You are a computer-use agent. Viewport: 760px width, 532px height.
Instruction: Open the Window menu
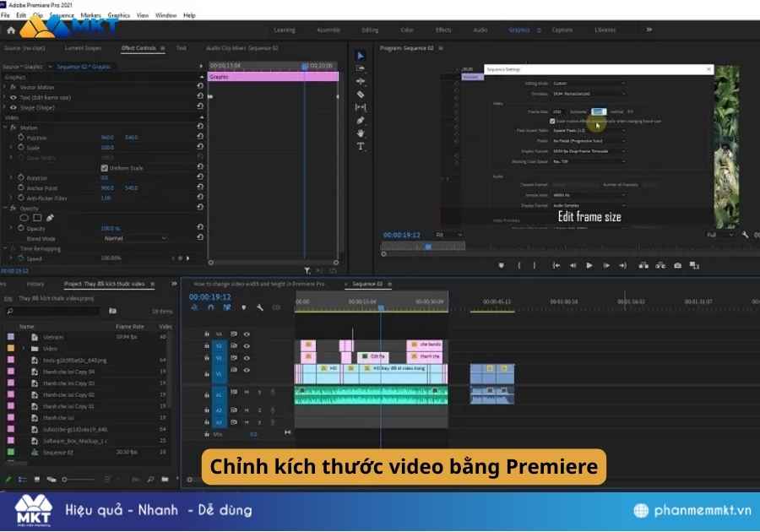(166, 15)
